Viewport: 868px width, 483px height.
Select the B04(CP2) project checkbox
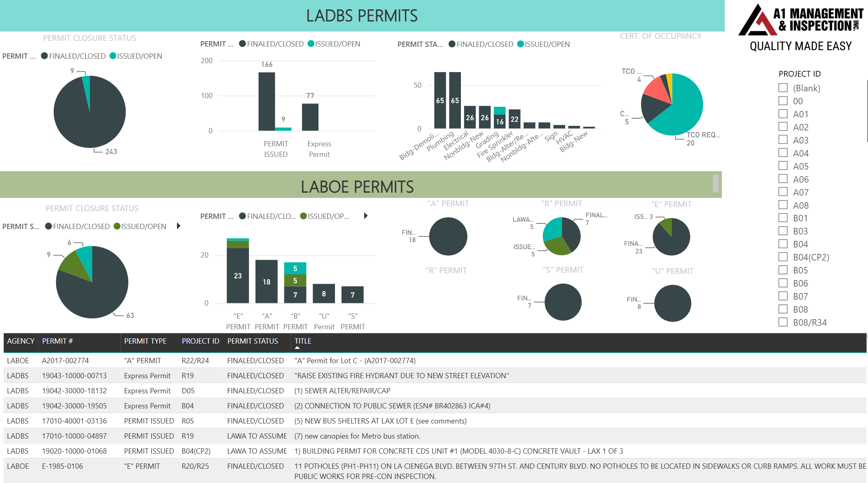pyautogui.click(x=783, y=257)
